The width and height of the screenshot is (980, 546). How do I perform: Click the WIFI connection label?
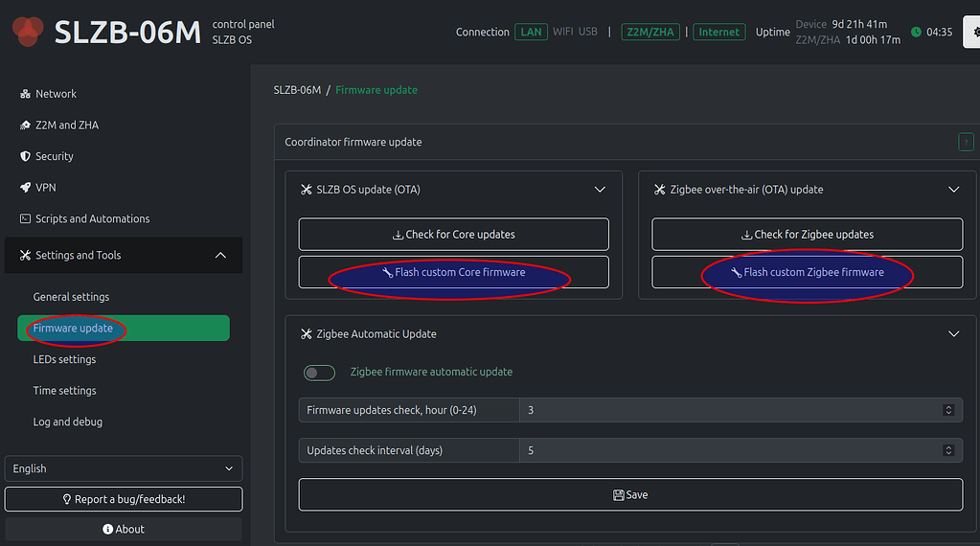tap(562, 32)
